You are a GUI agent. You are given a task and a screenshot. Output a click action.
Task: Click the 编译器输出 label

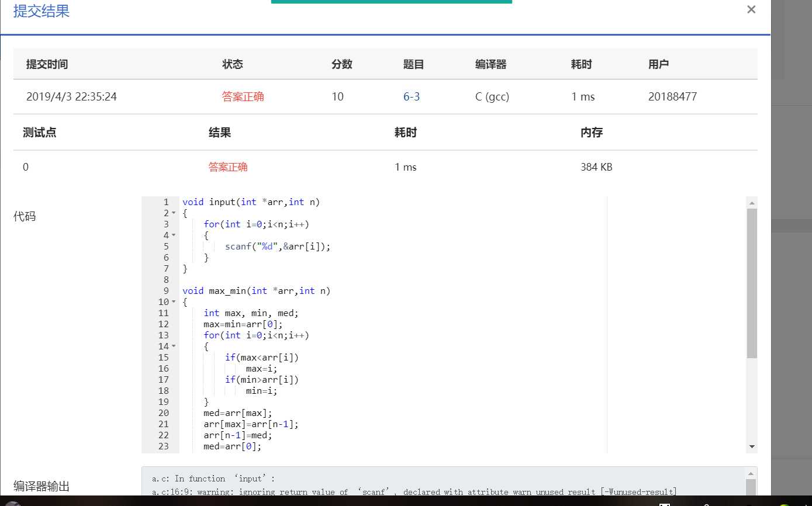coord(42,486)
